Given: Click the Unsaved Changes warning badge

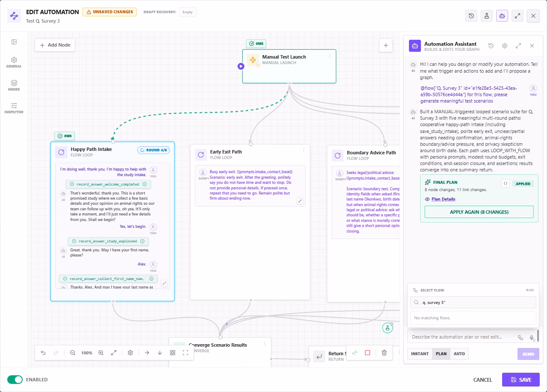Looking at the screenshot, I should pyautogui.click(x=110, y=12).
